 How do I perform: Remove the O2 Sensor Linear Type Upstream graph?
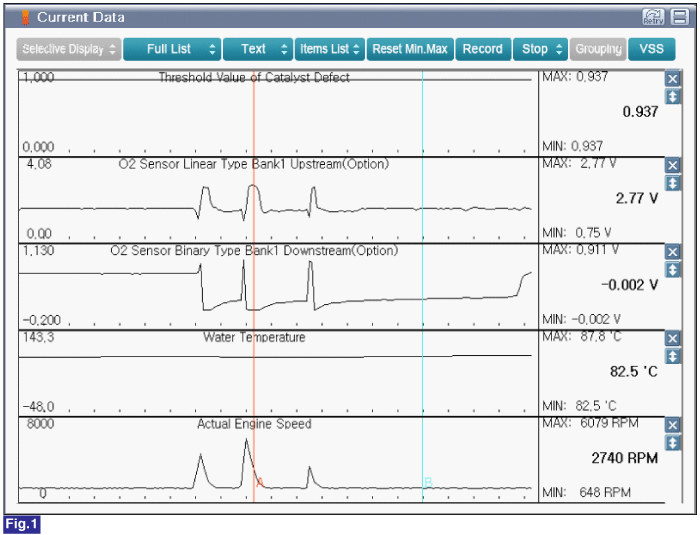(x=672, y=166)
